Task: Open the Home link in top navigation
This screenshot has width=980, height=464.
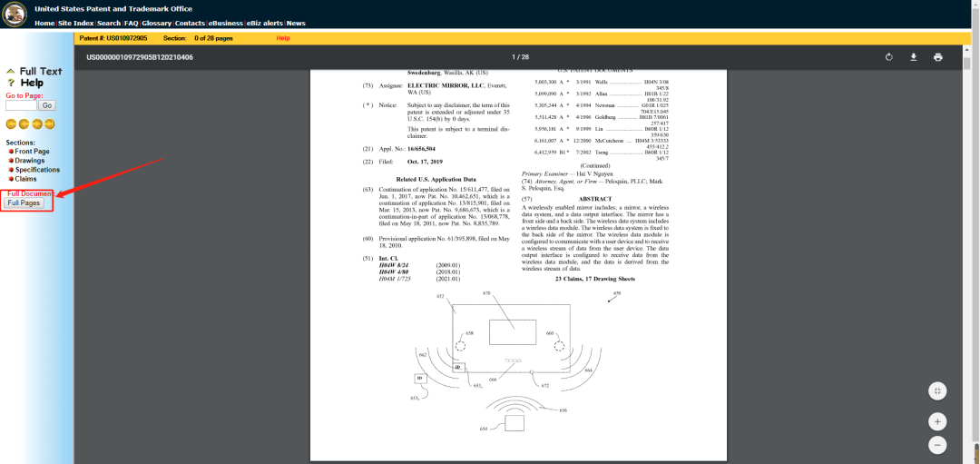Action: 44,23
